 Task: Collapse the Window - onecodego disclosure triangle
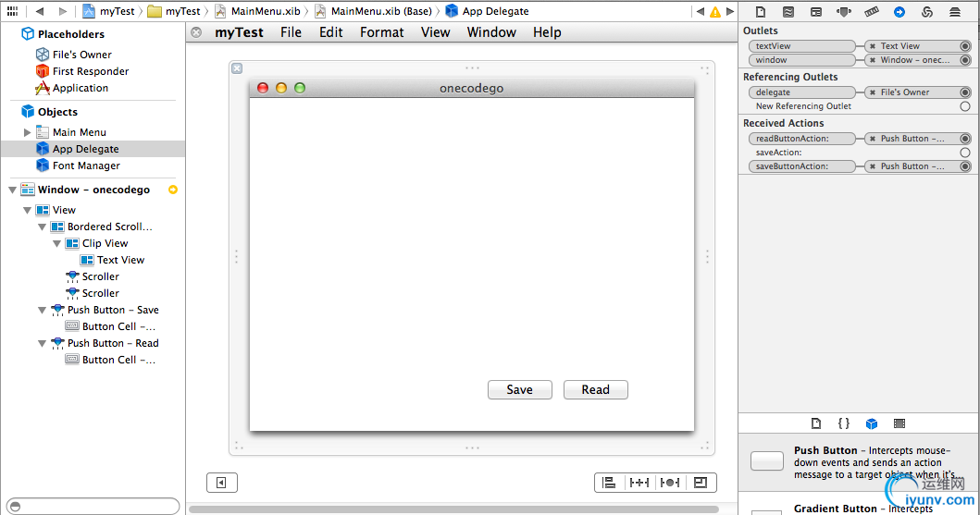[x=13, y=190]
